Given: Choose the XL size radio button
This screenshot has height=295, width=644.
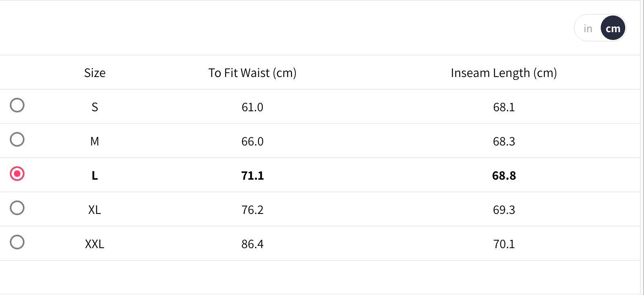Looking at the screenshot, I should coord(17,208).
